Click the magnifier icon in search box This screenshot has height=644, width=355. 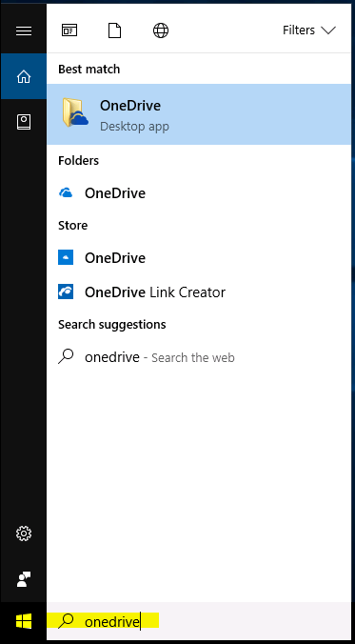pos(66,621)
